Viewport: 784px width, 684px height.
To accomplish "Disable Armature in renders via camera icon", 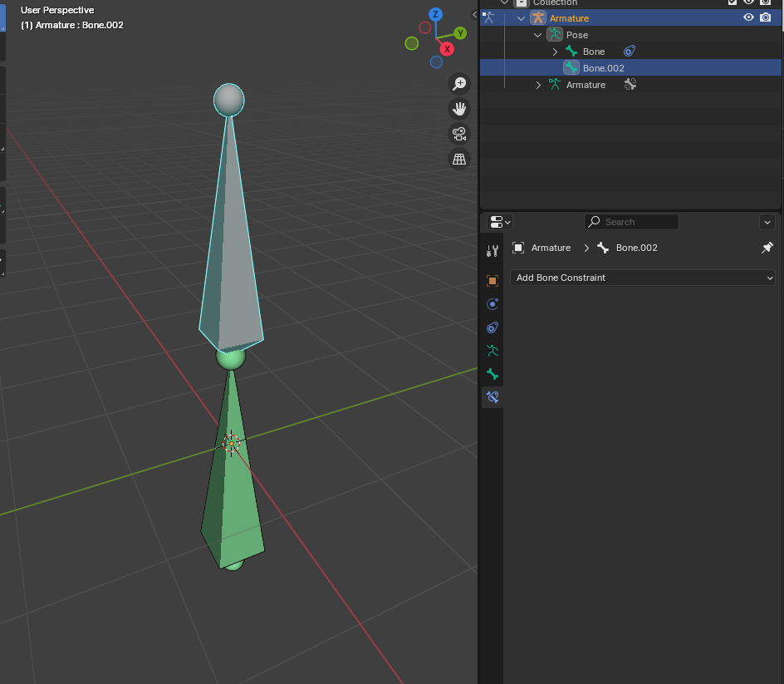I will pos(765,17).
